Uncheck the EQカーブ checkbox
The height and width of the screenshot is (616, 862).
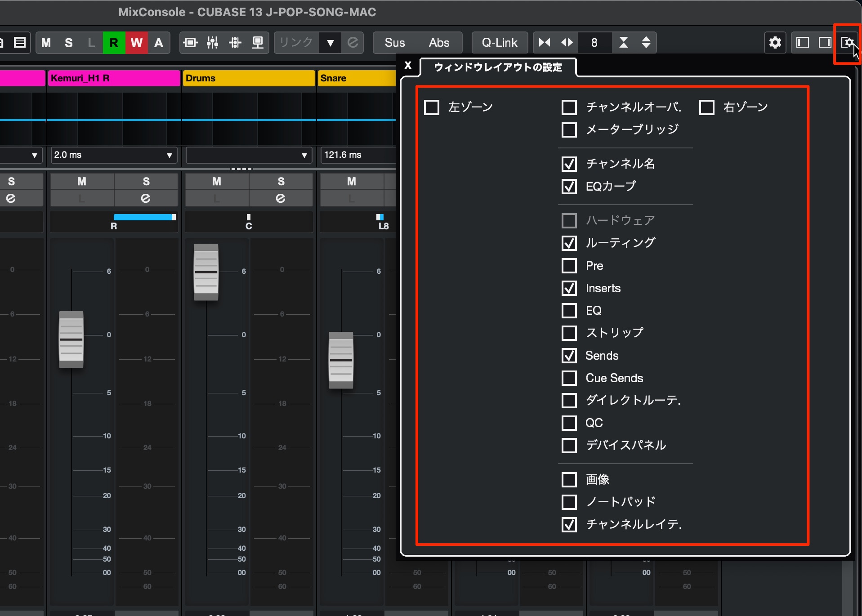tap(569, 187)
